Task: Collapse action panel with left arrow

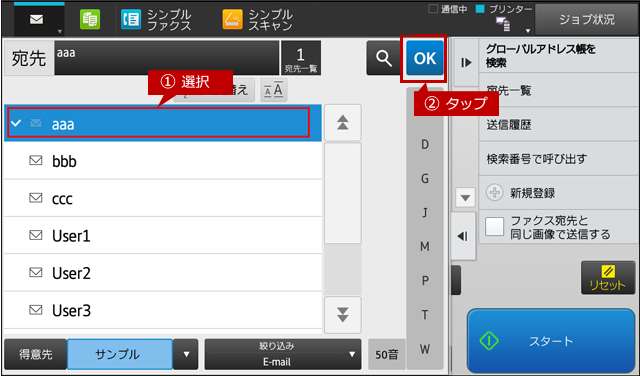Action: tap(463, 236)
